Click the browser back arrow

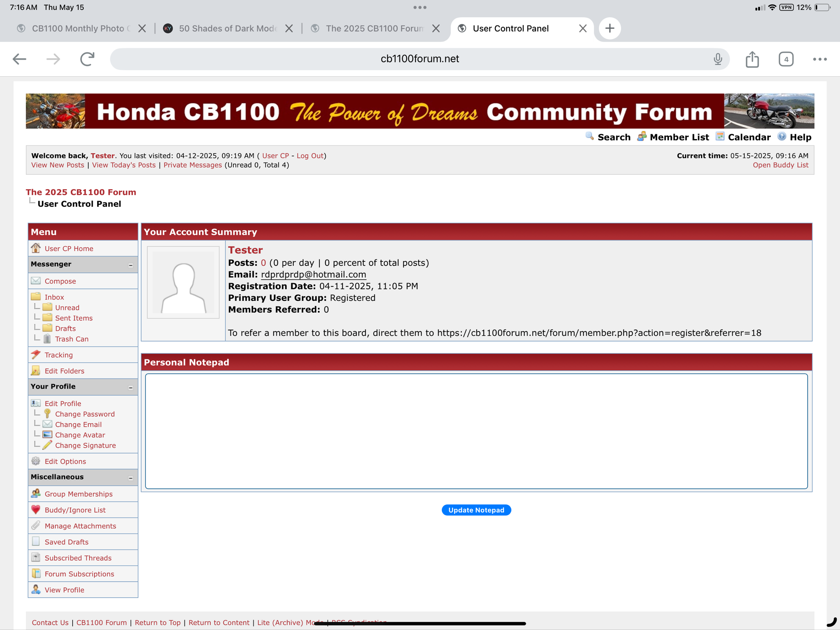(19, 59)
